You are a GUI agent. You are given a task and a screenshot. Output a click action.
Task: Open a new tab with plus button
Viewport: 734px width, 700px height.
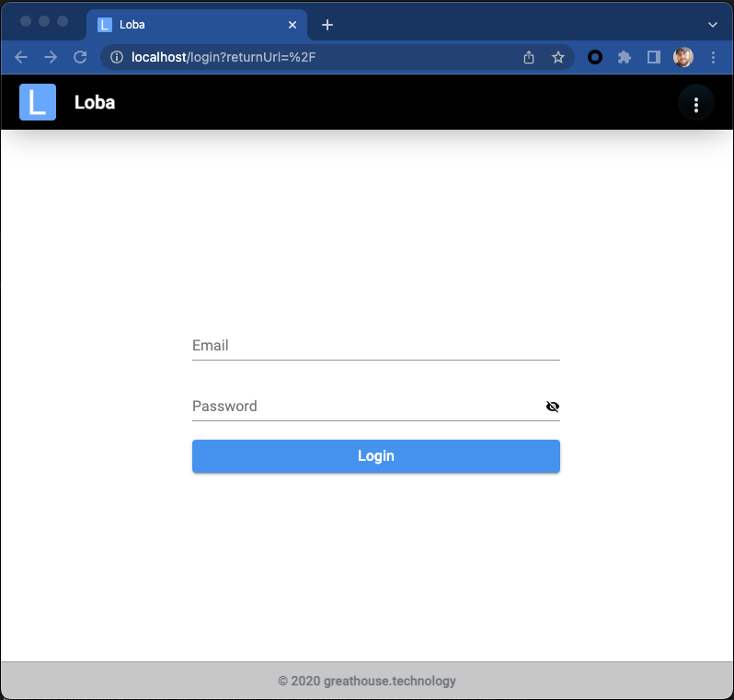(x=327, y=25)
